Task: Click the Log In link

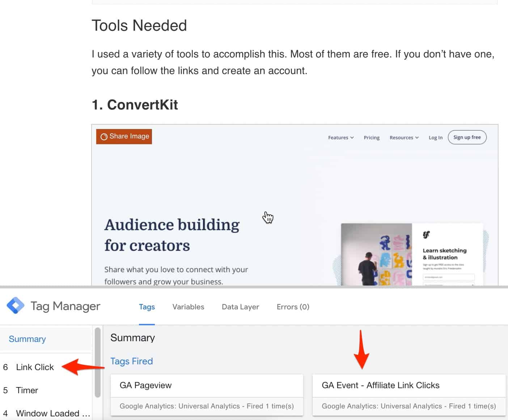Action: point(436,137)
